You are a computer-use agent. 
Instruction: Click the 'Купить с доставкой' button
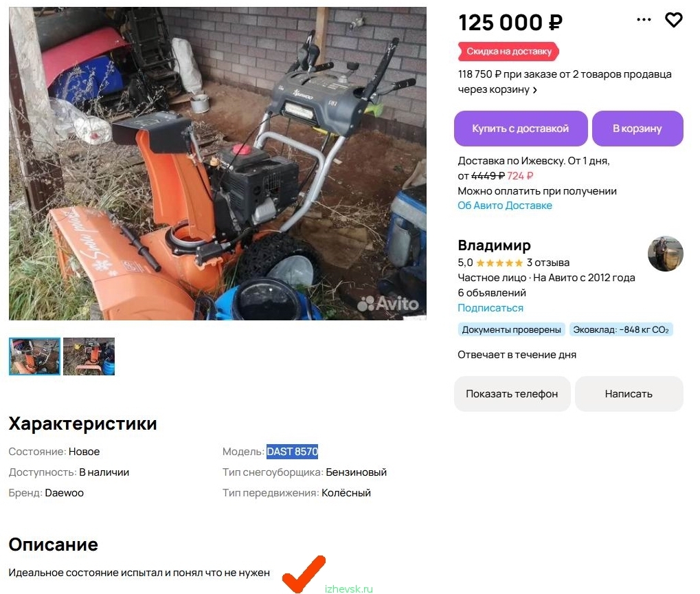click(521, 129)
